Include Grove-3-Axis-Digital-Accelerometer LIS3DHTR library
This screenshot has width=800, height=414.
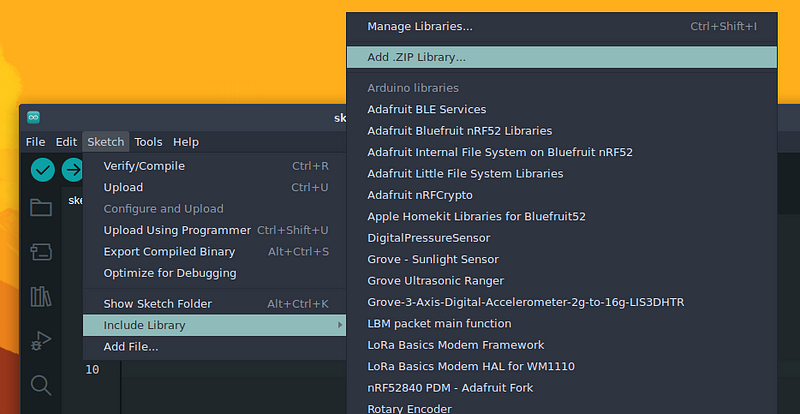(x=562, y=302)
